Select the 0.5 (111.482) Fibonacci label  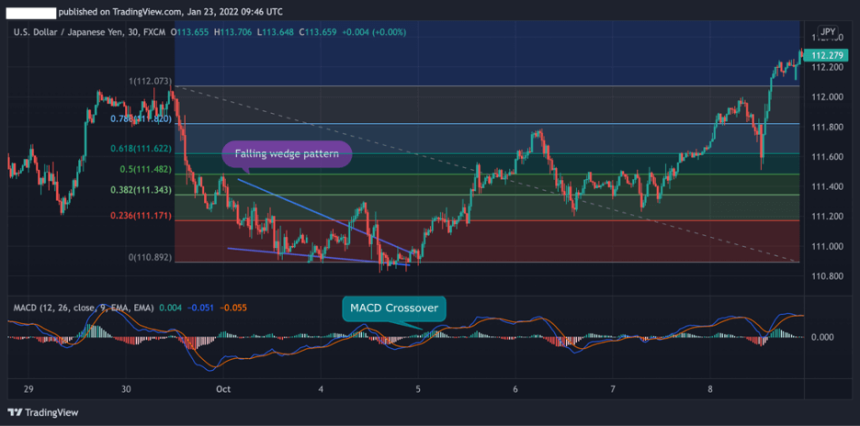(146, 168)
